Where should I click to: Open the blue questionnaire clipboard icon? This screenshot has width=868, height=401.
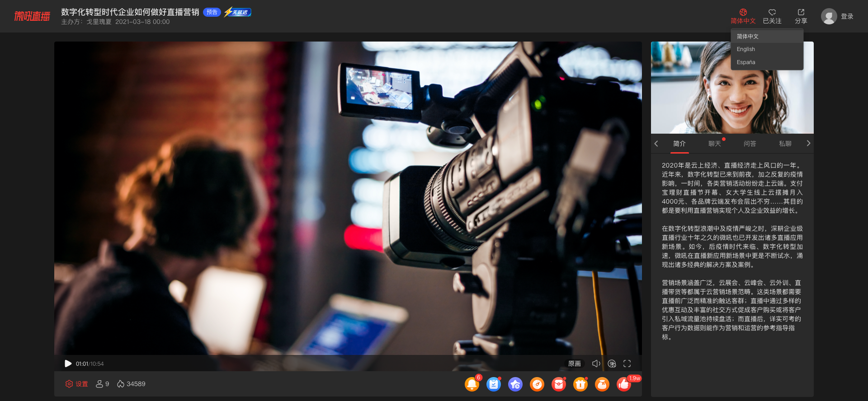coord(494,384)
